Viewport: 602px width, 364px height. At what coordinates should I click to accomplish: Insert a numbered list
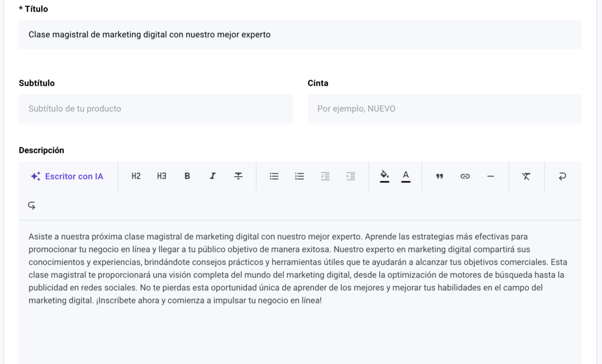pyautogui.click(x=299, y=176)
